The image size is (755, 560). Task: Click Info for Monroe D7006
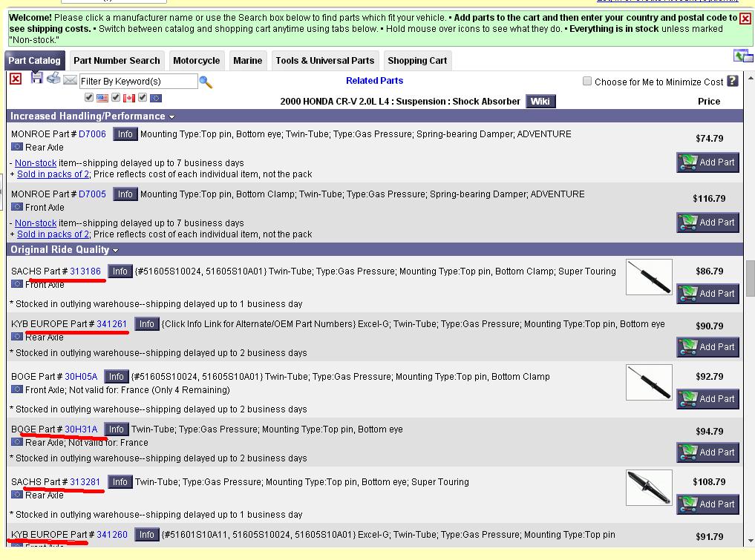click(125, 134)
